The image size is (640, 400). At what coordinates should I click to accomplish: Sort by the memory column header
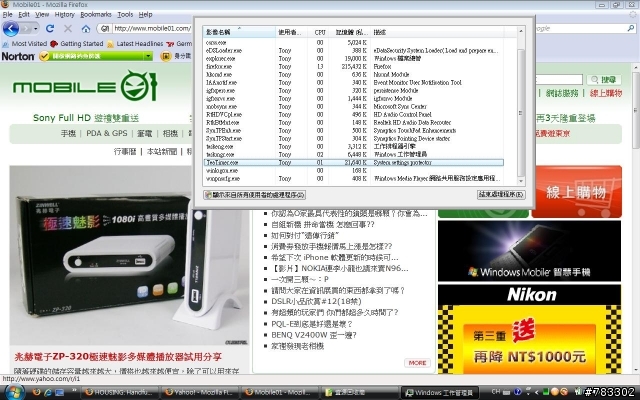[350, 32]
